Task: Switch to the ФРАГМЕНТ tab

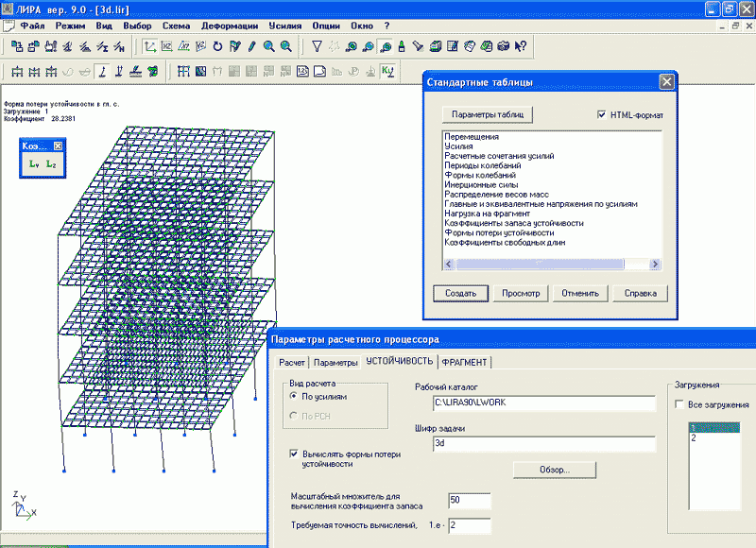Action: point(464,362)
